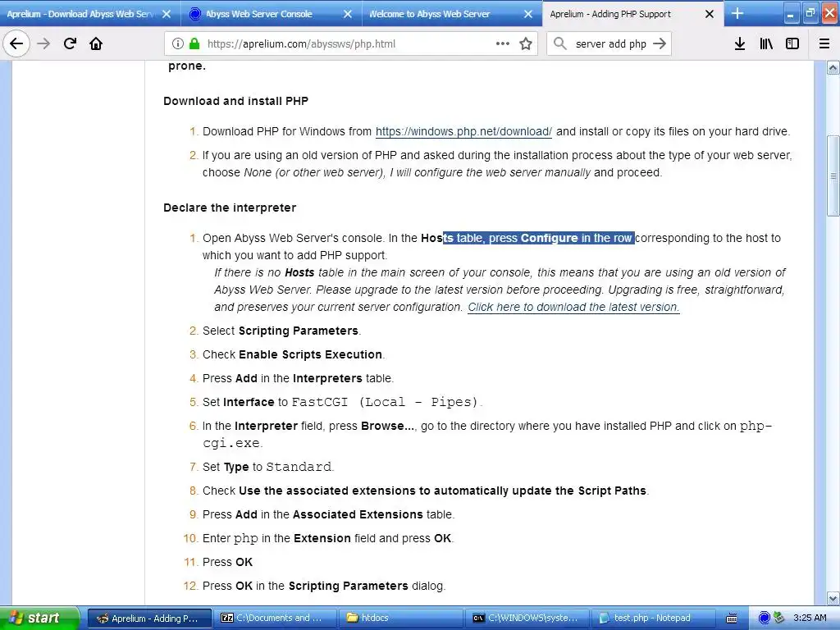The height and width of the screenshot is (630, 840).
Task: Click 'Enable Scripts Execution' text in step 3
Action: click(310, 354)
